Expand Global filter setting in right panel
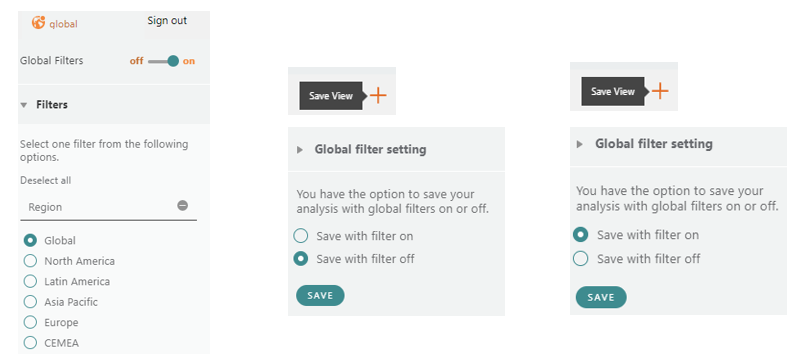 point(580,144)
